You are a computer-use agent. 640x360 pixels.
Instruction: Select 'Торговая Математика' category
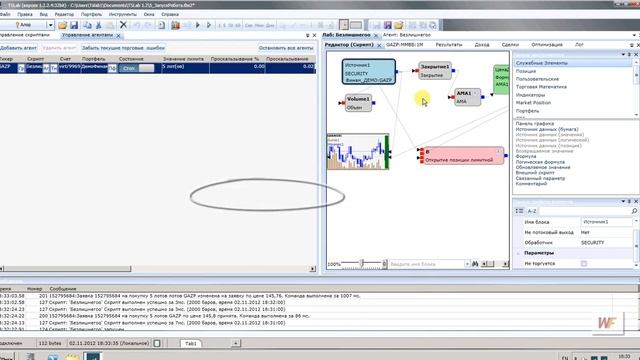point(541,87)
